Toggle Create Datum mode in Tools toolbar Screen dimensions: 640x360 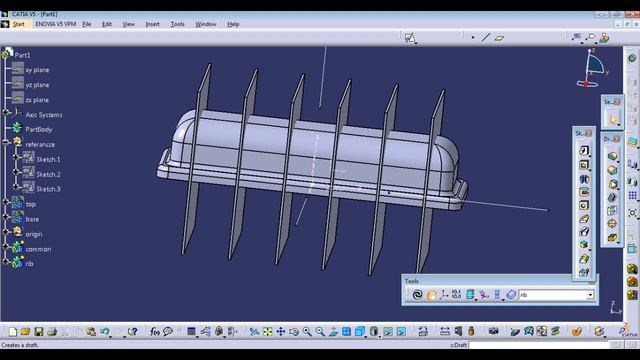(484, 295)
